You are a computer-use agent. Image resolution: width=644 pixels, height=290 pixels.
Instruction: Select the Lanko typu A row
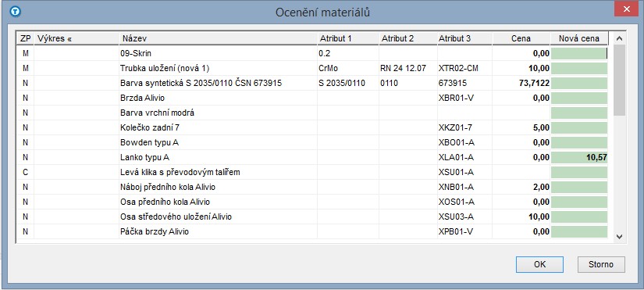(x=144, y=158)
